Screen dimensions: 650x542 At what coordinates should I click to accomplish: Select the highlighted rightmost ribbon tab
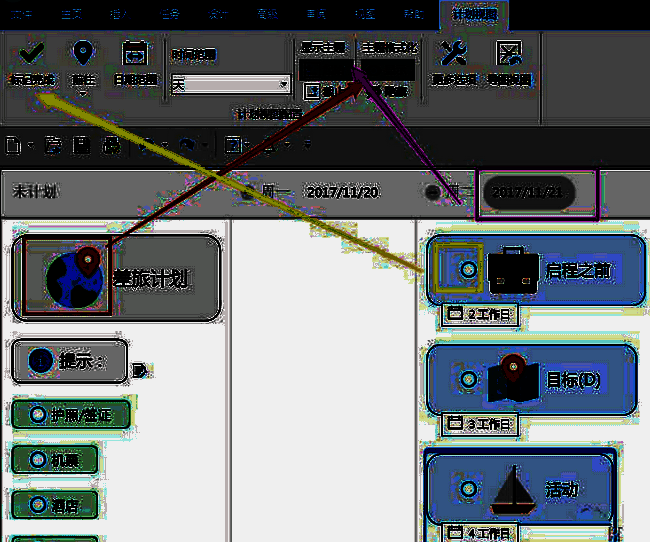coord(474,15)
